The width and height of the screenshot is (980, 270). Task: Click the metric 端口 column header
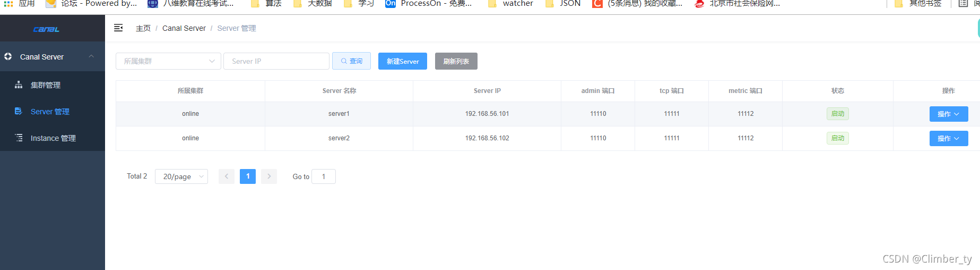(x=745, y=91)
